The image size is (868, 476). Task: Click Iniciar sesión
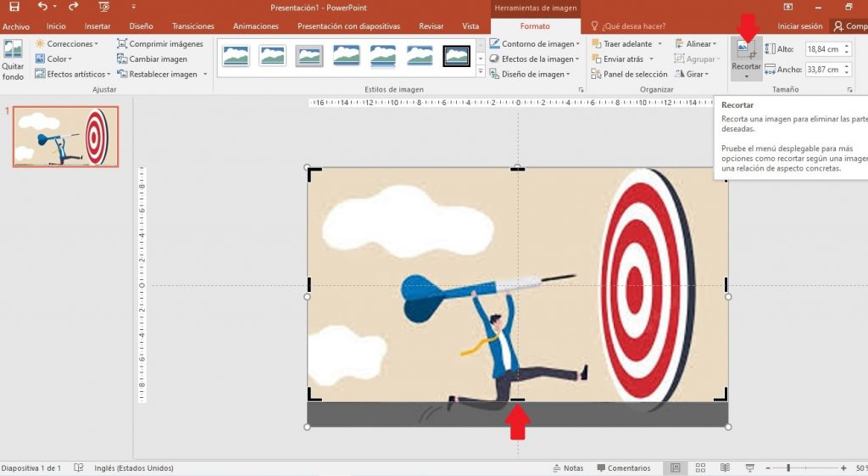point(799,26)
